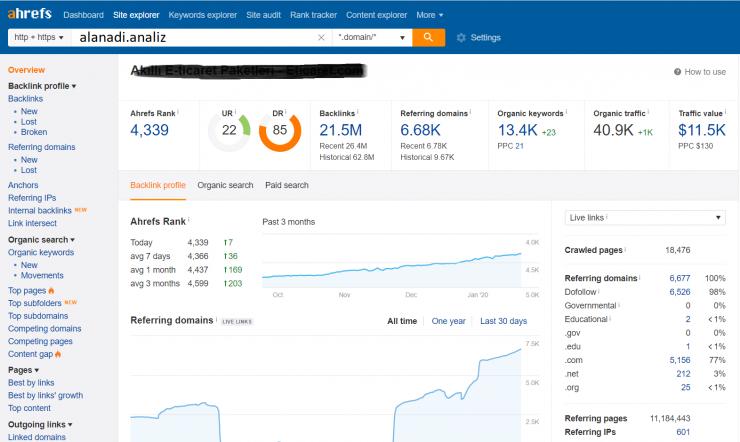Click the DR 85 gauge

point(280,130)
